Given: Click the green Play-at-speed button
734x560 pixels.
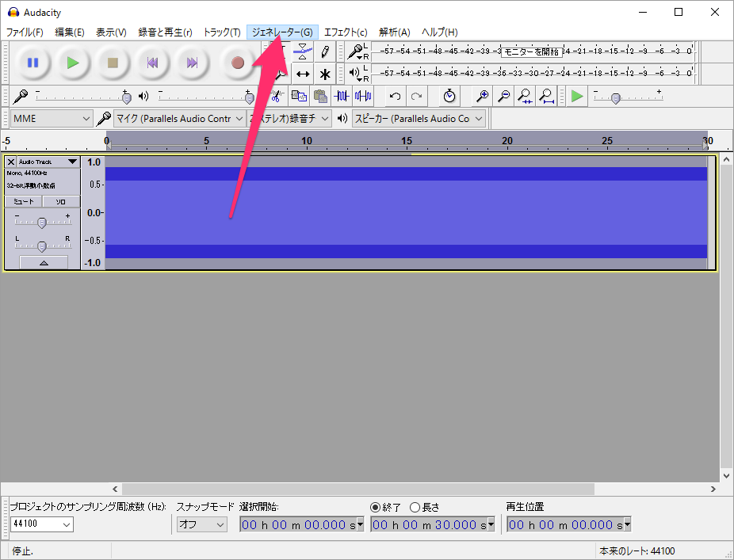Looking at the screenshot, I should tap(577, 97).
